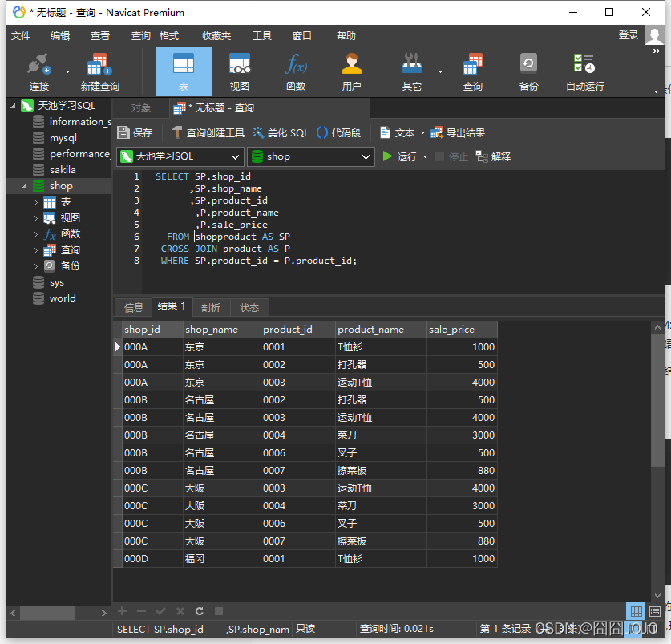The image size is (671, 644).
Task: Expand the 视图 node under shop
Action: click(35, 218)
